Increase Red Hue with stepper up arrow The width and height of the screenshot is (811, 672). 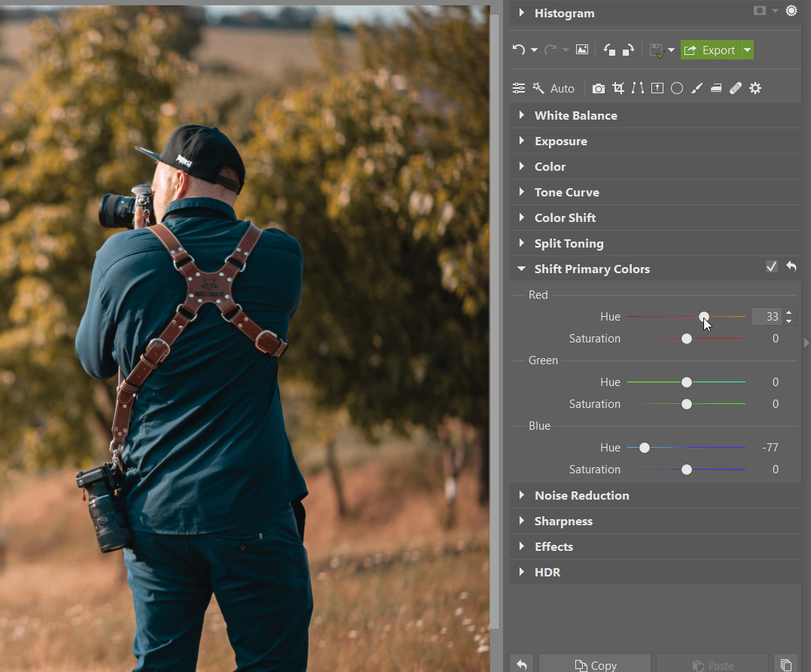tap(788, 312)
